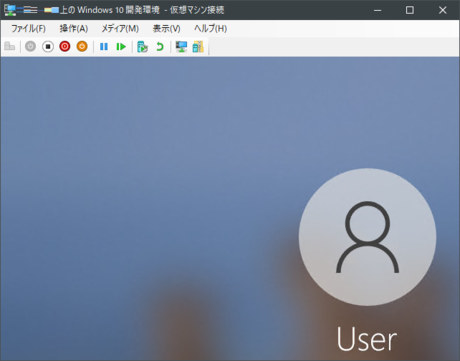Viewport: 460px width, 361px height.
Task: Click the Ctrl+Alt+Del toolbar icon
Action: (10, 46)
